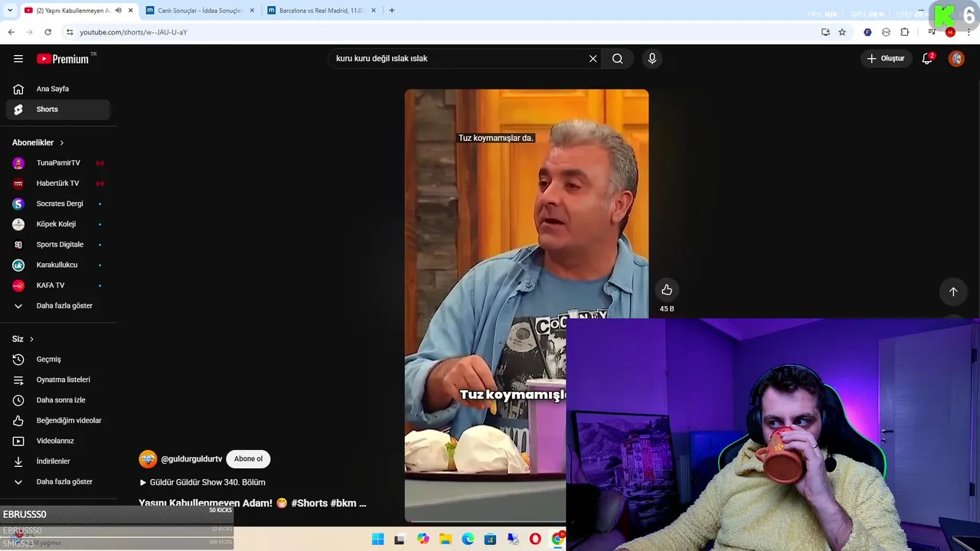Expand Siz list with lower Daha fazla göster

click(57, 482)
